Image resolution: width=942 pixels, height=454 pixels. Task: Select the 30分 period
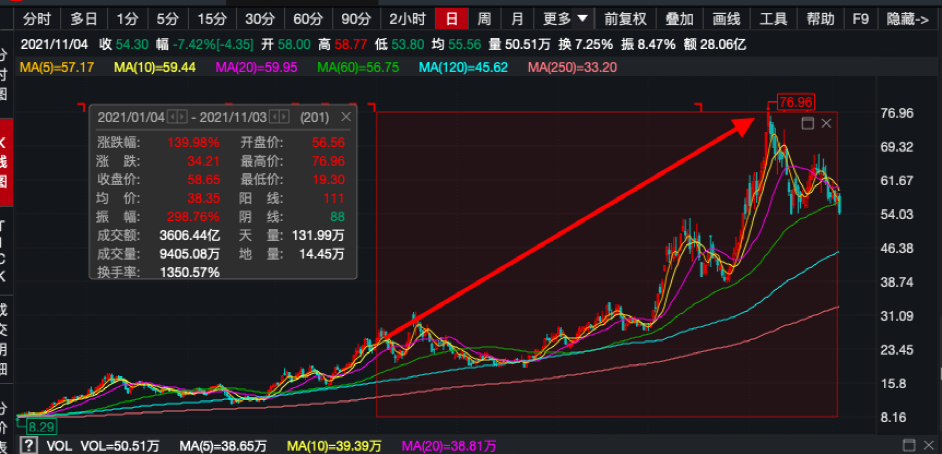point(260,19)
